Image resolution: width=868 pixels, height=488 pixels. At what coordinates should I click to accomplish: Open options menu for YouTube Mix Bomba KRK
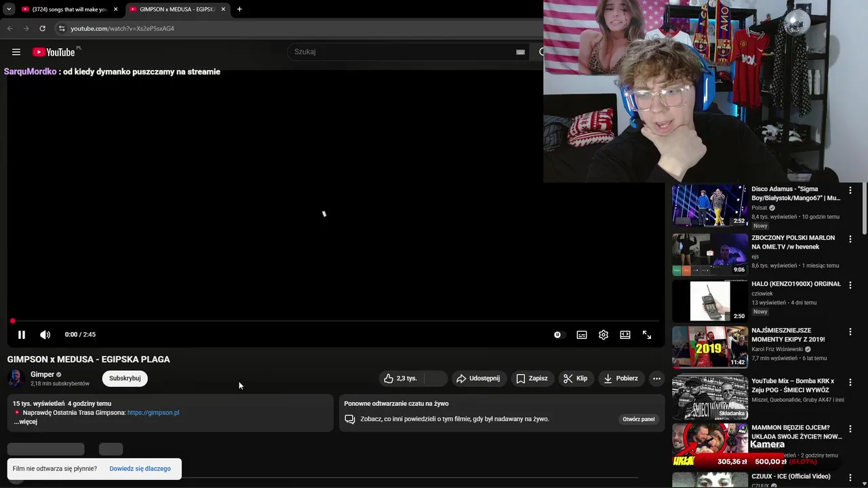(x=850, y=382)
